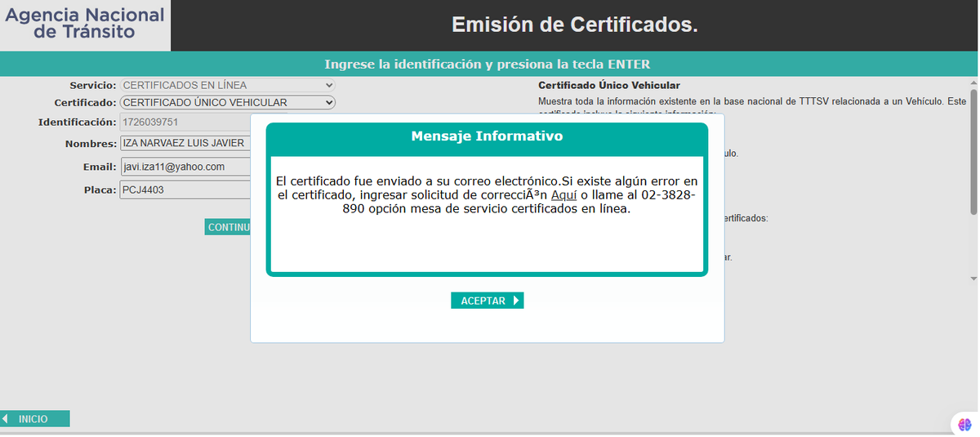
Task: Click the Identificación field with 1726039751
Action: [185, 123]
